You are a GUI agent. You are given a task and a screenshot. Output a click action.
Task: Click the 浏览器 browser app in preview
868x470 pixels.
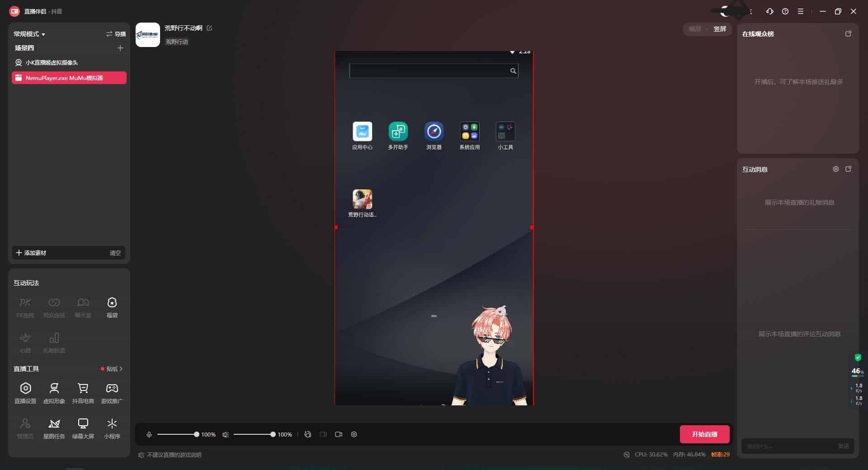pos(434,136)
